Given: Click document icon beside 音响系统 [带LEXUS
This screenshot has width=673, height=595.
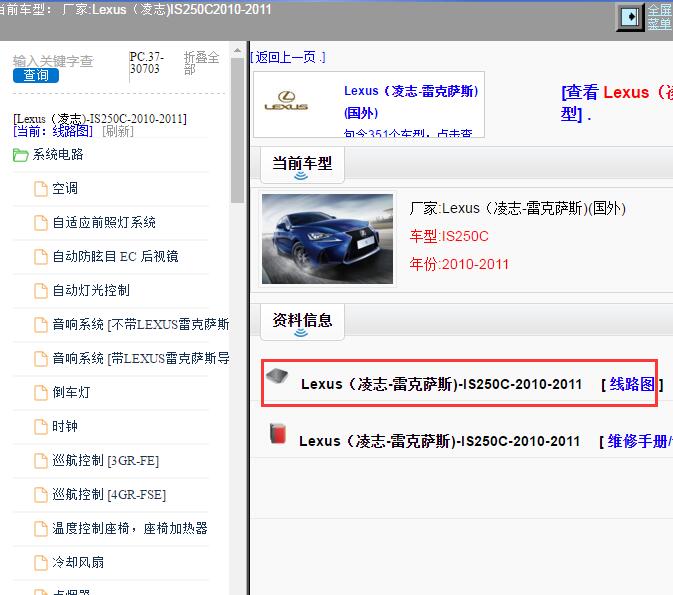Looking at the screenshot, I should [x=41, y=358].
